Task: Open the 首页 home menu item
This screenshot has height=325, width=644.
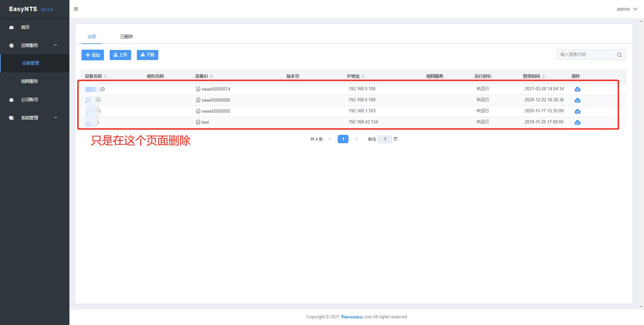Action: (x=35, y=27)
